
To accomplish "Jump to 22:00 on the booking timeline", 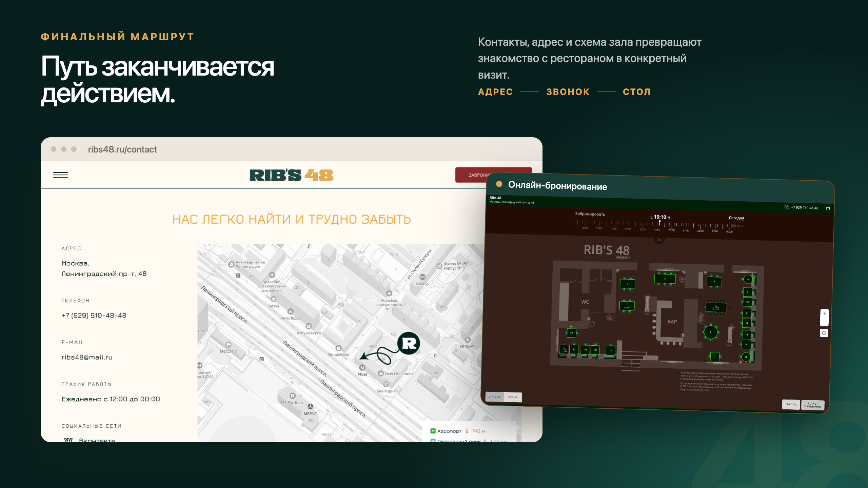I will (x=700, y=231).
